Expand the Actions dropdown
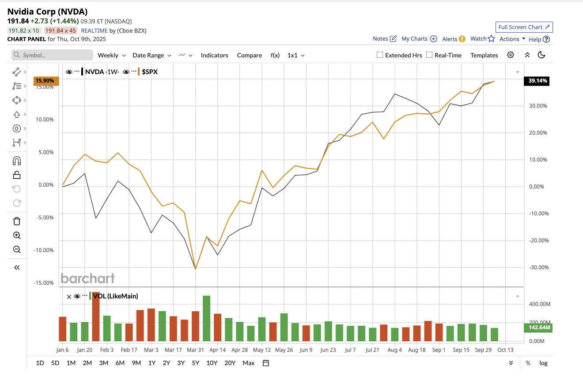Image resolution: width=583 pixels, height=392 pixels. click(x=512, y=39)
